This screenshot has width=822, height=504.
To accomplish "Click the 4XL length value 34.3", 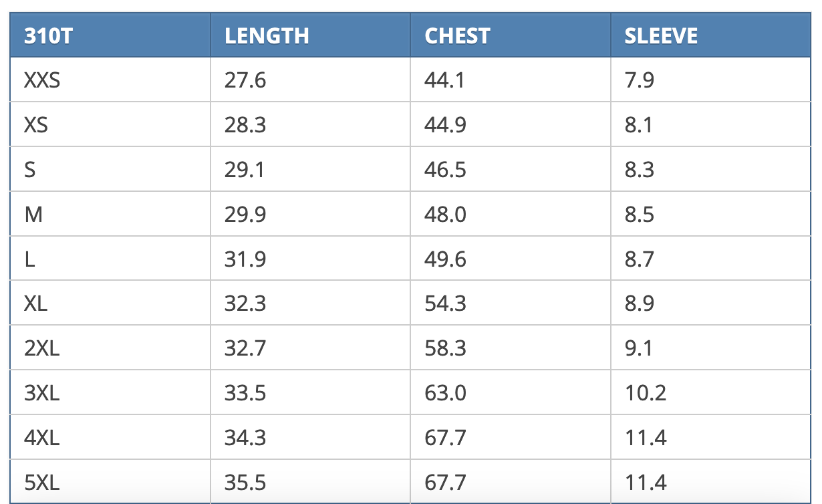I will (x=245, y=438).
